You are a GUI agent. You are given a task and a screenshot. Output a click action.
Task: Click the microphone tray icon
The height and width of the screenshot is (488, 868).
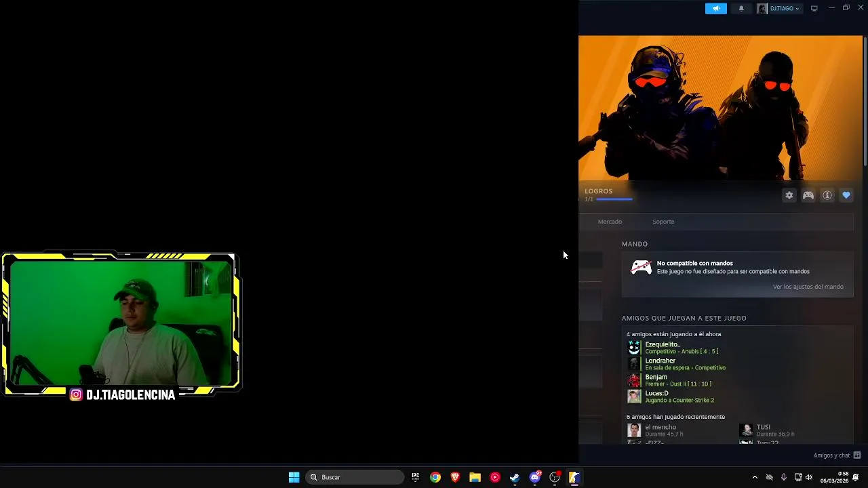click(784, 477)
